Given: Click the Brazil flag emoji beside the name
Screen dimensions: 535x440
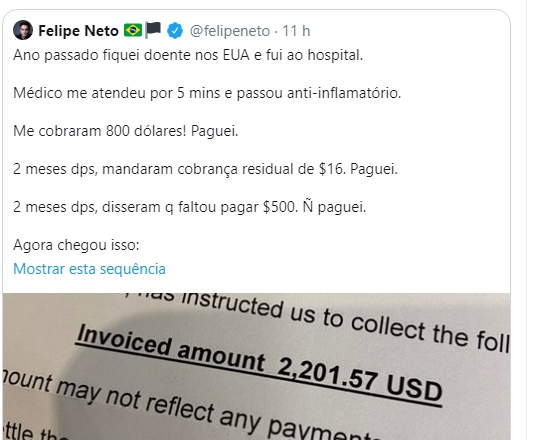Looking at the screenshot, I should click(133, 30).
